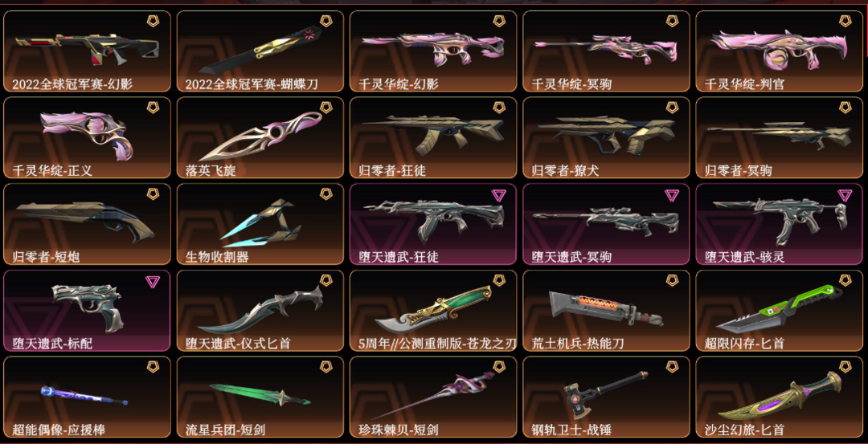Select the 归零者-獠犬 weapon skin
868x444 pixels.
pos(606,137)
